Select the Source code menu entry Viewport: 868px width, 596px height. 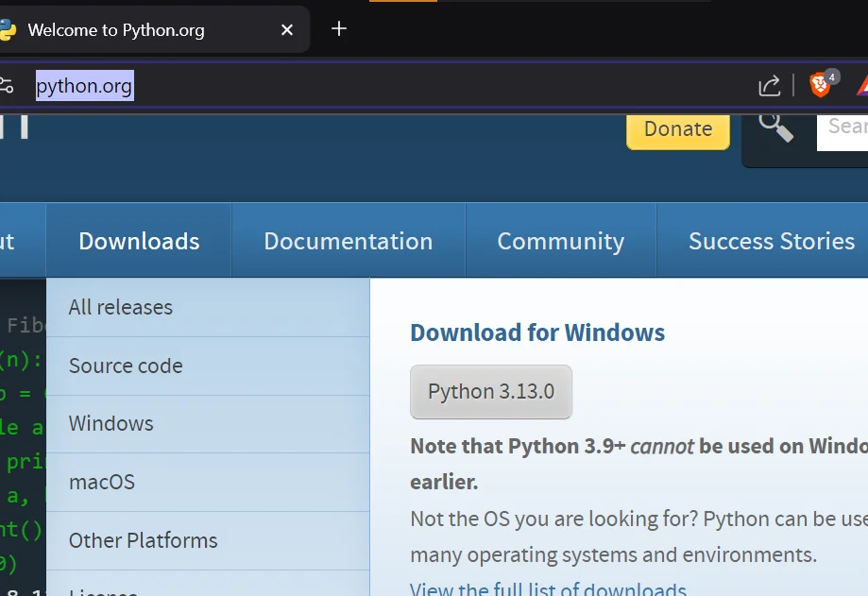(x=208, y=366)
